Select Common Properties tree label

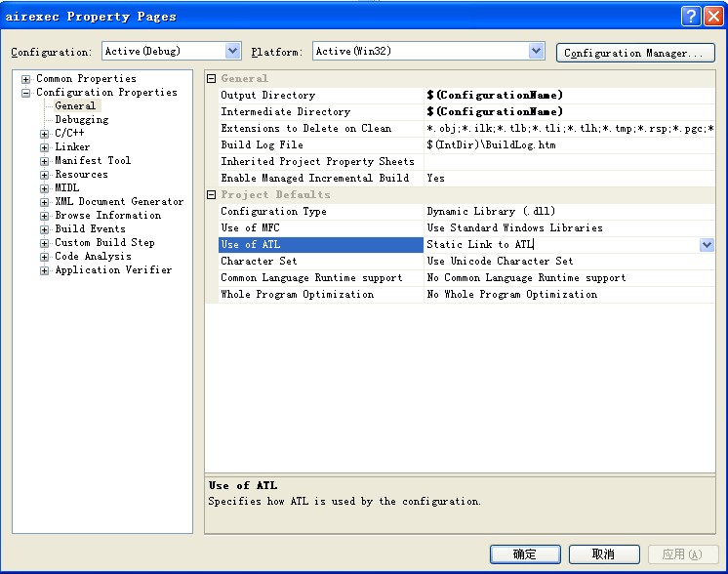(86, 78)
